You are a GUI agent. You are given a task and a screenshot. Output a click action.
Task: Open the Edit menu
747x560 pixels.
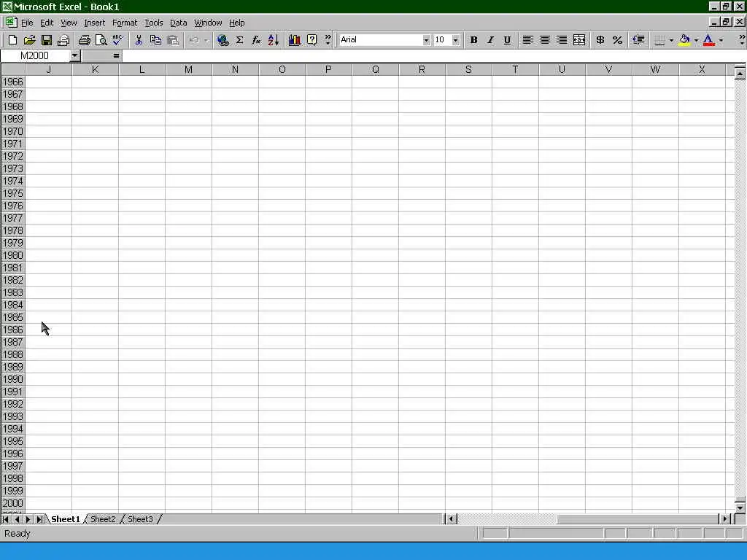pos(47,23)
